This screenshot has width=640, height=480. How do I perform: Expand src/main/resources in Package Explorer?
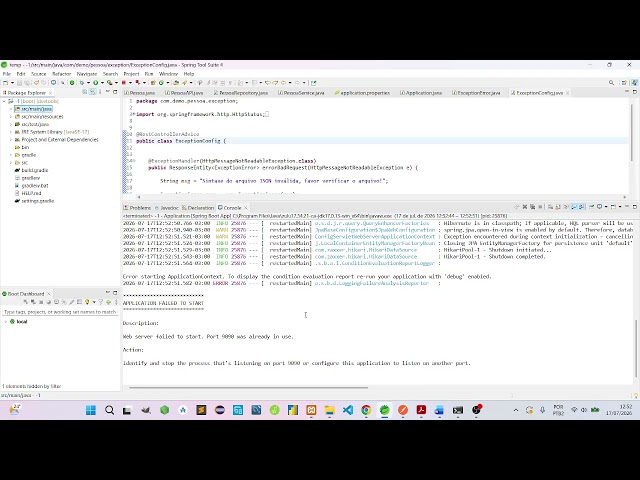(x=11, y=117)
